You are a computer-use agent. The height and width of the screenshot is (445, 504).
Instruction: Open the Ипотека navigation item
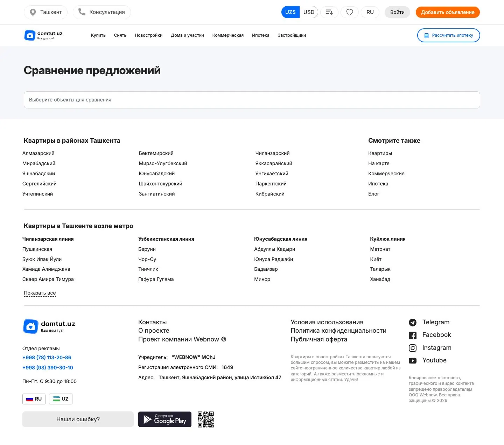pos(261,35)
